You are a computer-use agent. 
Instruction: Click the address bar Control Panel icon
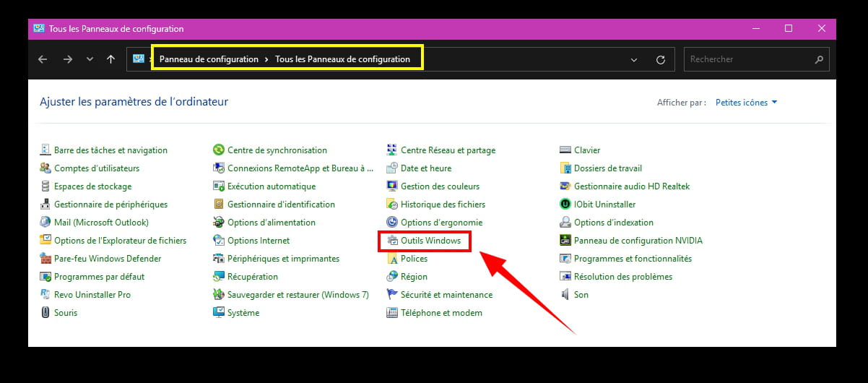click(139, 59)
